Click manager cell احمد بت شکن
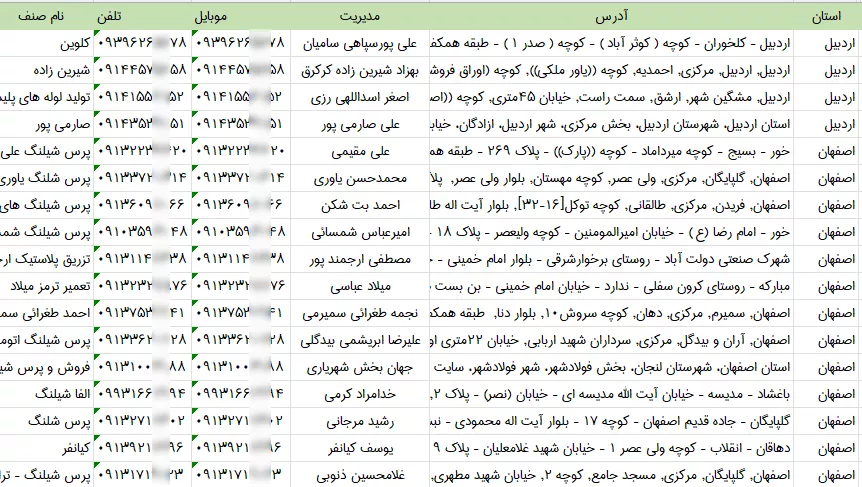The image size is (862, 487). coord(360,205)
